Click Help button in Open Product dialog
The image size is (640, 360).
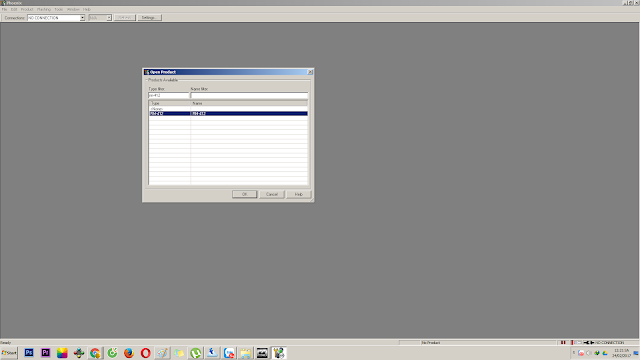298,194
